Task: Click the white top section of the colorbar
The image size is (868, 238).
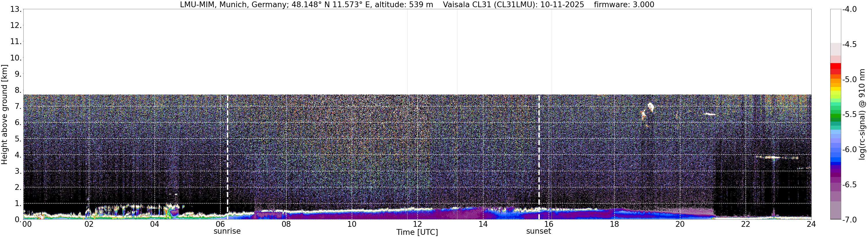Action: [x=835, y=26]
